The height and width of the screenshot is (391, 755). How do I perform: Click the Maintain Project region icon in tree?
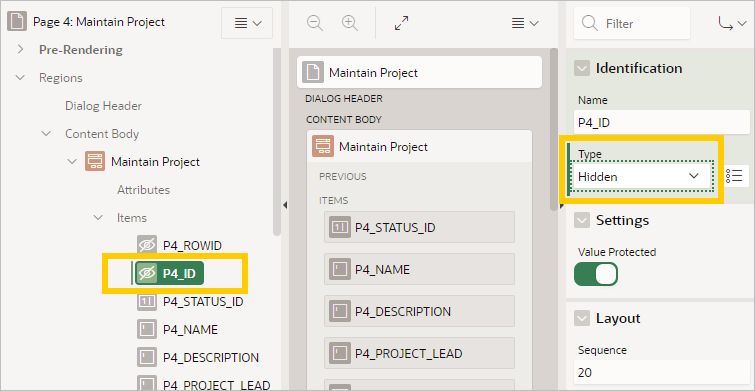pyautogui.click(x=95, y=161)
